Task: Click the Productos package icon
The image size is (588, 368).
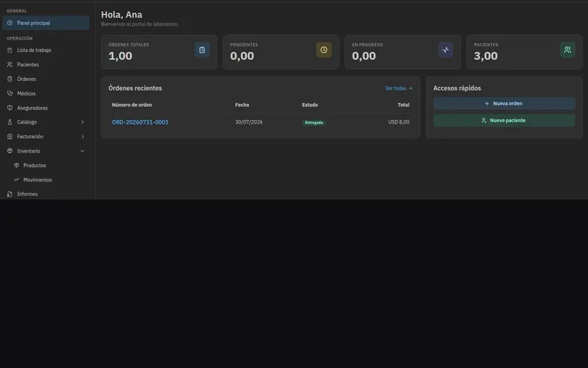Action: coord(16,165)
